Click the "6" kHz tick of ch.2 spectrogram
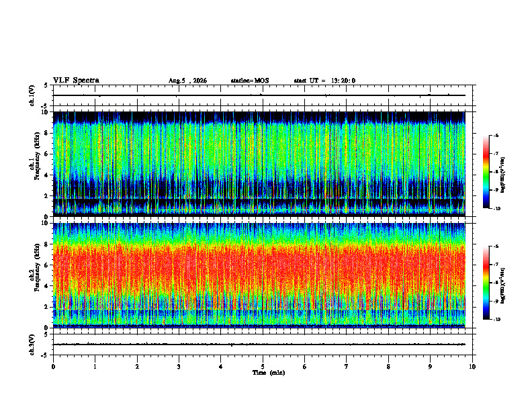 [47, 265]
